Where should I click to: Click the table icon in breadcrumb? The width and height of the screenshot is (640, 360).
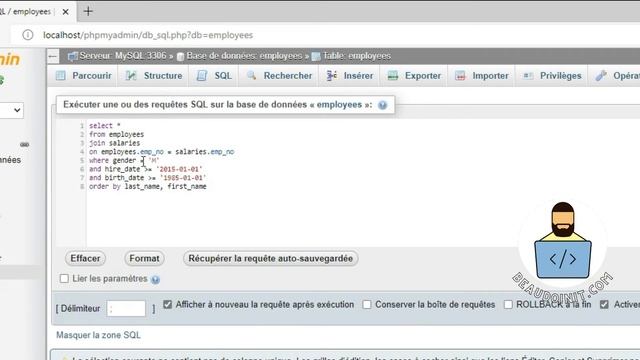[x=316, y=57]
